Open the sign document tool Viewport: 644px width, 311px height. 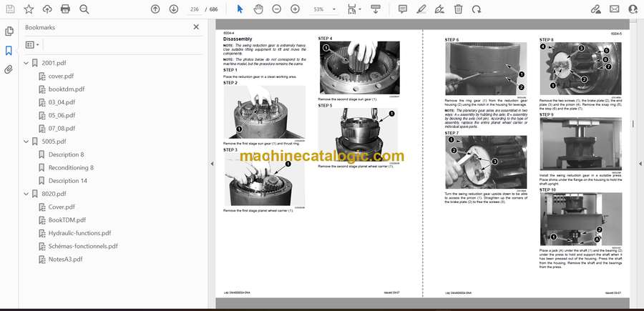pyautogui.click(x=439, y=9)
